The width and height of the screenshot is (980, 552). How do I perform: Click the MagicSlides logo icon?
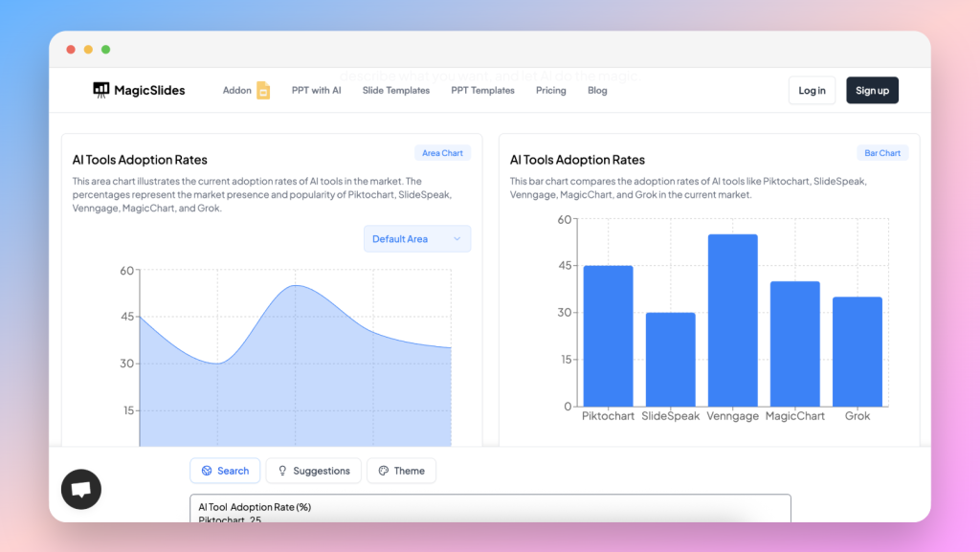[100, 91]
